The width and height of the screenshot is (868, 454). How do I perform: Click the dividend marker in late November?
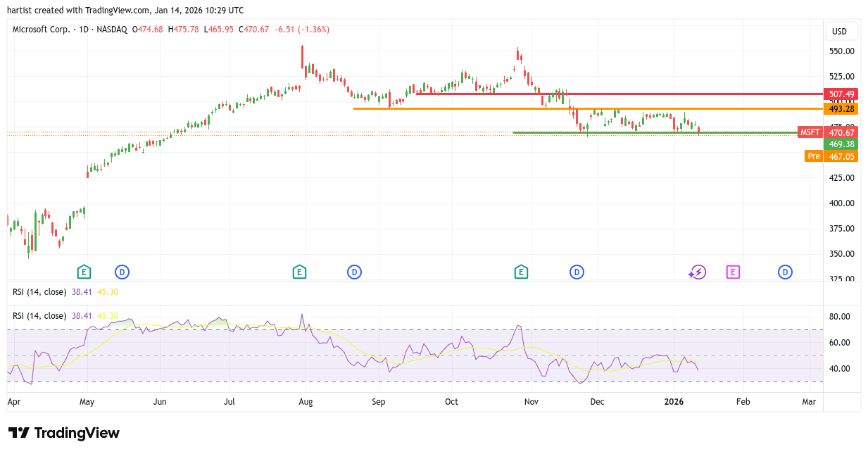click(577, 272)
